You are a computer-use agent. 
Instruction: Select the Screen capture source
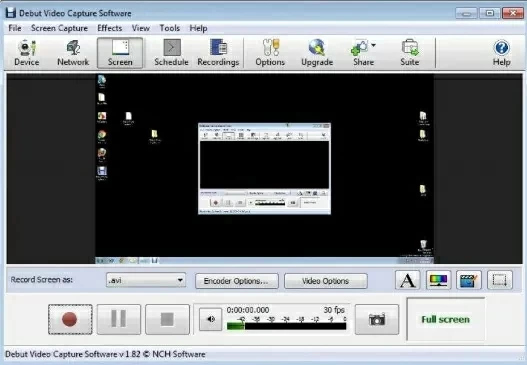pos(120,53)
